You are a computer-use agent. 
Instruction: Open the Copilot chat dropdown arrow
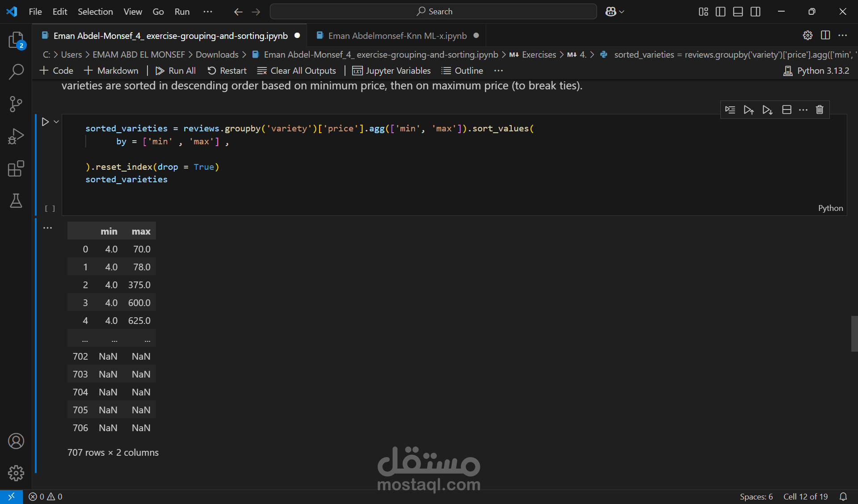[622, 12]
